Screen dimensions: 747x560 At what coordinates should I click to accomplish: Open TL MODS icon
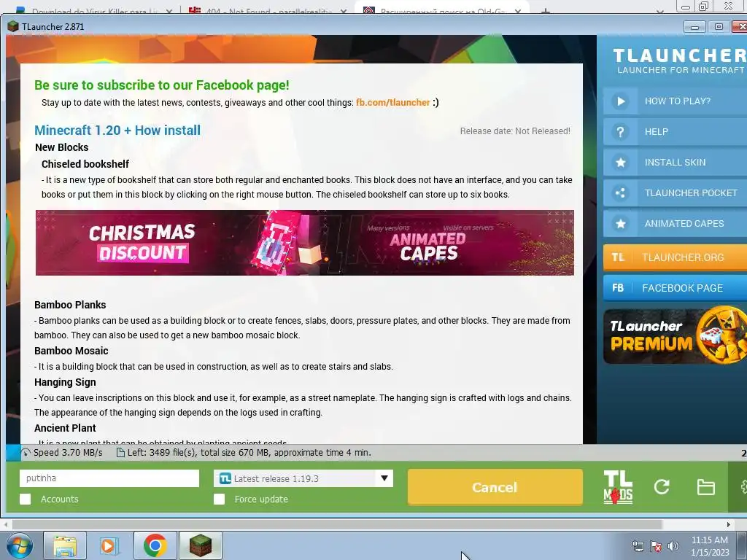(x=618, y=487)
